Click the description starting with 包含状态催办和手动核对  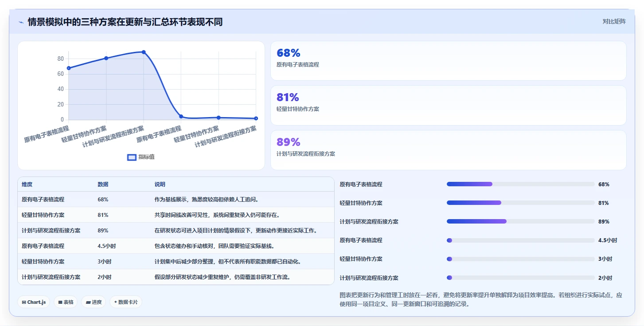tap(215, 246)
